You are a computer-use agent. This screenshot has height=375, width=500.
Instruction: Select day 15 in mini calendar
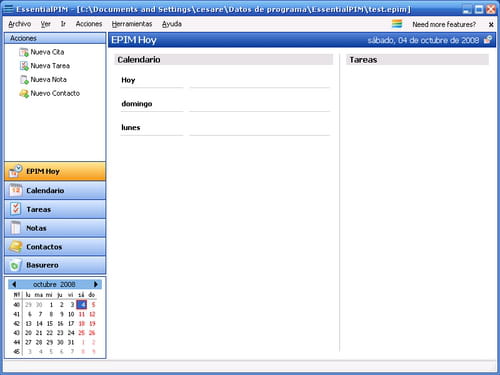pos(50,324)
